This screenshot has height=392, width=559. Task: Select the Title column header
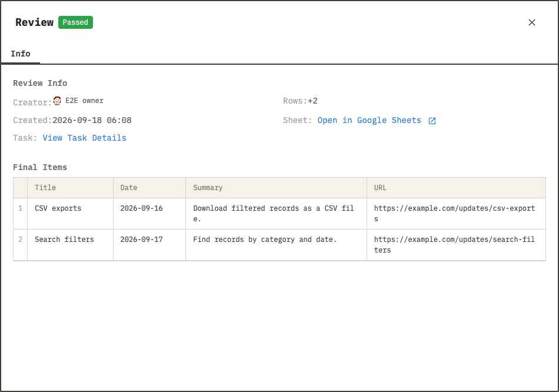point(70,188)
